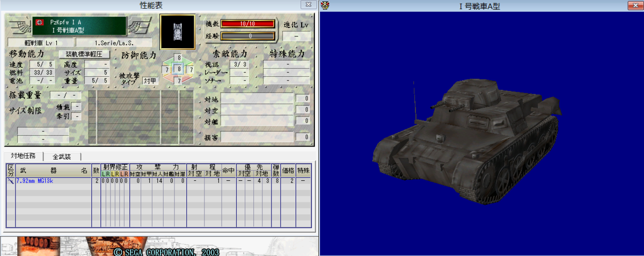This screenshot has width=644, height=256.
Task: Select the 7.92mm MG13k weapon row
Action: point(158,181)
